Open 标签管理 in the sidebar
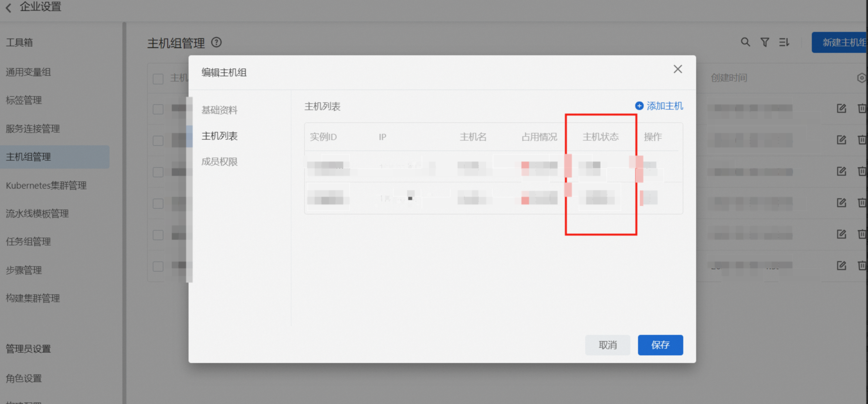 pyautogui.click(x=24, y=100)
